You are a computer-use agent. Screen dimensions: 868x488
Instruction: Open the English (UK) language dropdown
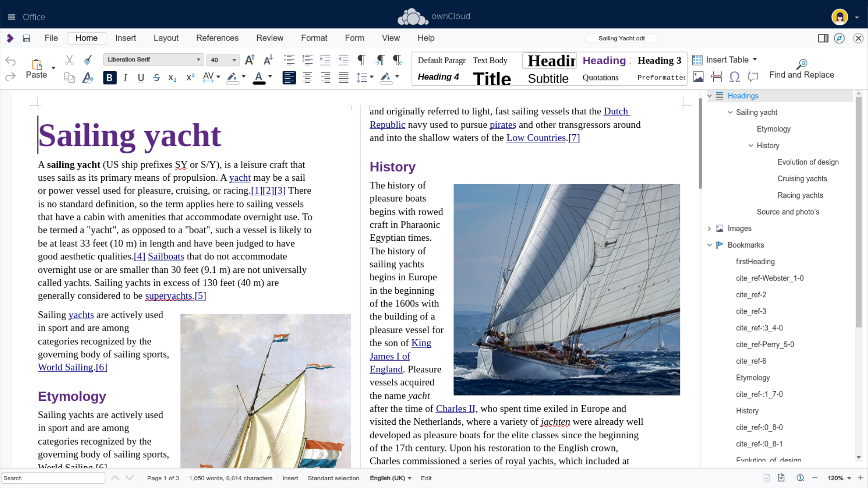(x=390, y=478)
